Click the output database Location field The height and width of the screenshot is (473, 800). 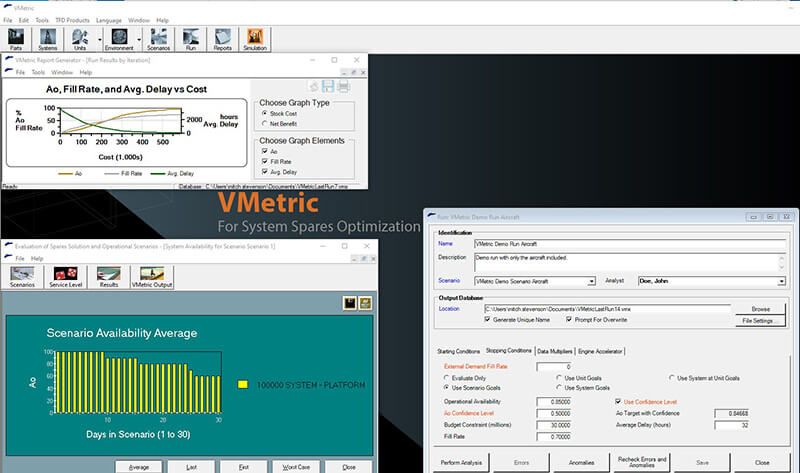pos(607,309)
